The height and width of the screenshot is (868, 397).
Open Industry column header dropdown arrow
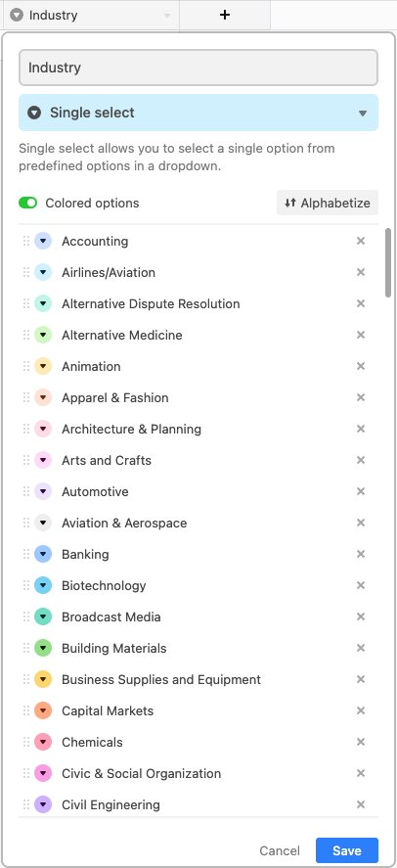167,16
